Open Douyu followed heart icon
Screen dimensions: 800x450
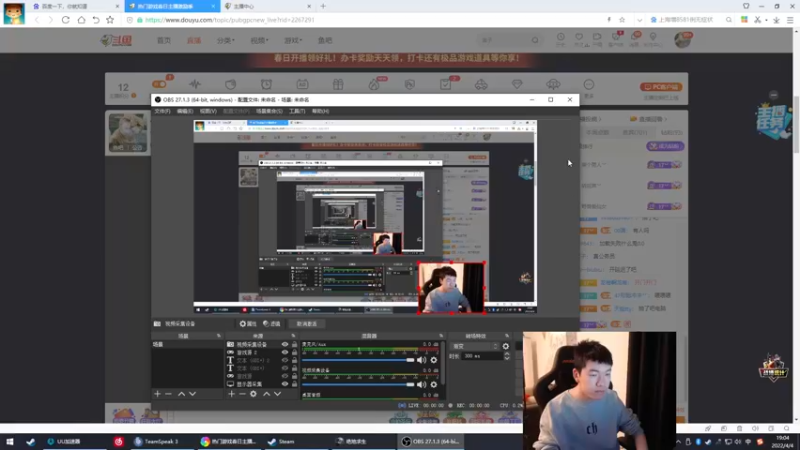[x=579, y=37]
